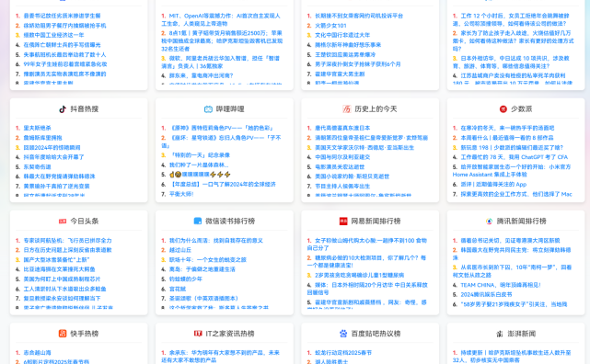Open 工人清淤时从下水道取出众多鲶鱼 headline
This screenshot has width=590, height=364.
pos(64,289)
